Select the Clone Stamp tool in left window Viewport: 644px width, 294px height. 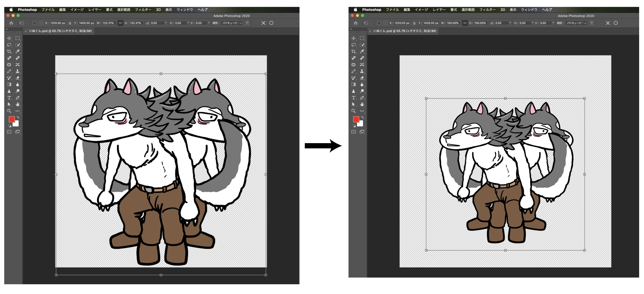tap(17, 71)
